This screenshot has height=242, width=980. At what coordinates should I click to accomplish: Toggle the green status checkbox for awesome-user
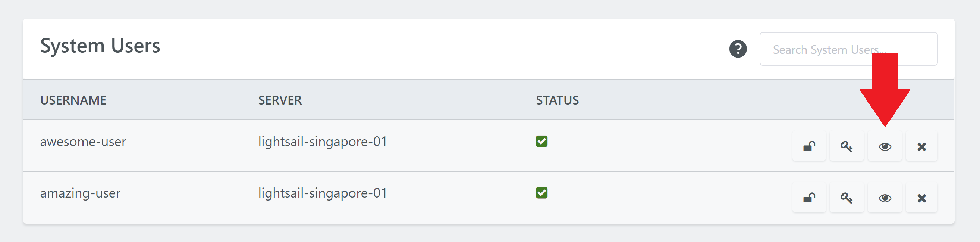click(x=541, y=142)
